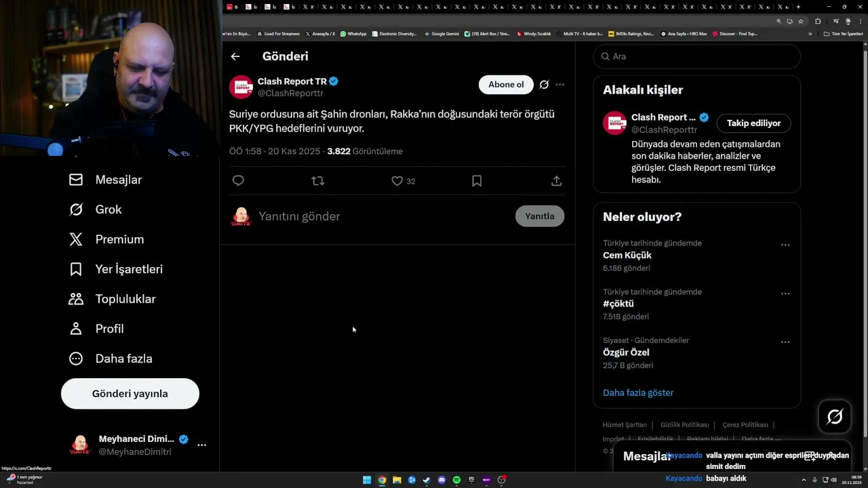
Task: Open the Ana Sayfa HBO Max bookmark
Action: click(684, 34)
